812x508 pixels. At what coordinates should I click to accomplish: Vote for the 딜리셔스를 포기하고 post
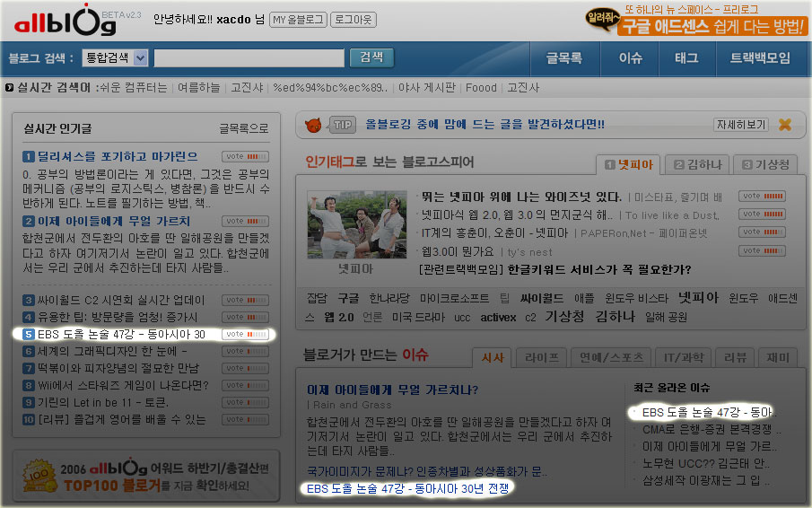pos(246,156)
